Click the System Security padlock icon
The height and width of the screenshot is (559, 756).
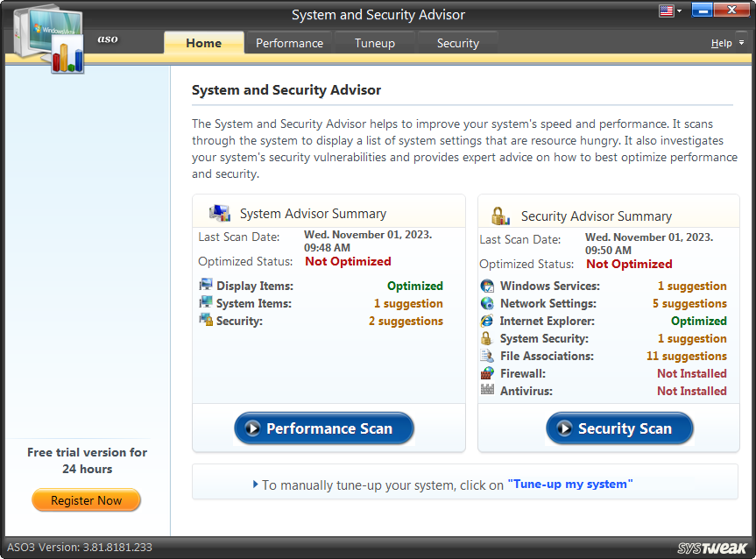(487, 338)
